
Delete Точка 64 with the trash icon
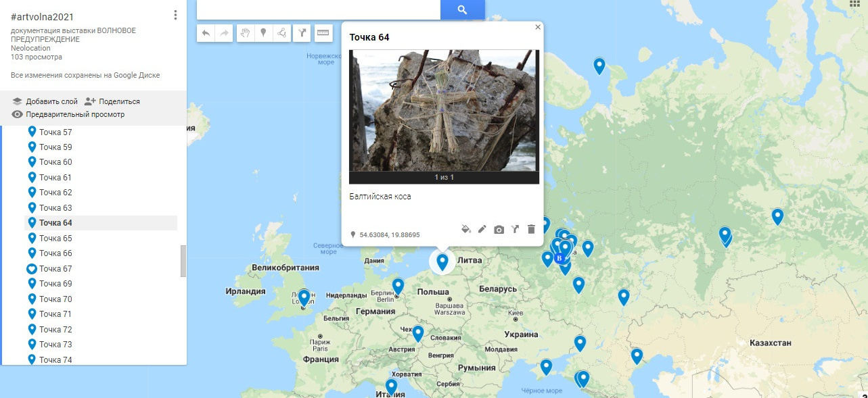[531, 229]
